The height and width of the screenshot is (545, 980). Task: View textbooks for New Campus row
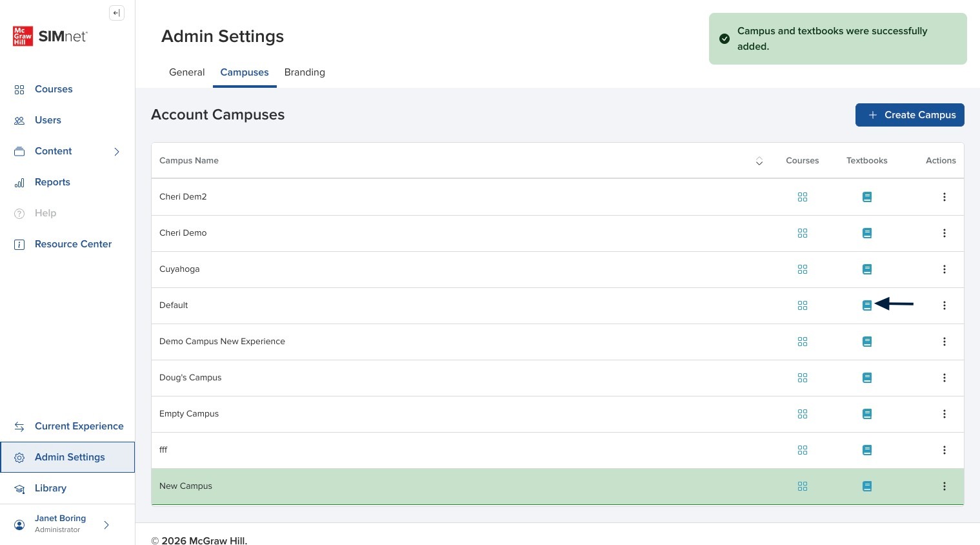click(867, 486)
